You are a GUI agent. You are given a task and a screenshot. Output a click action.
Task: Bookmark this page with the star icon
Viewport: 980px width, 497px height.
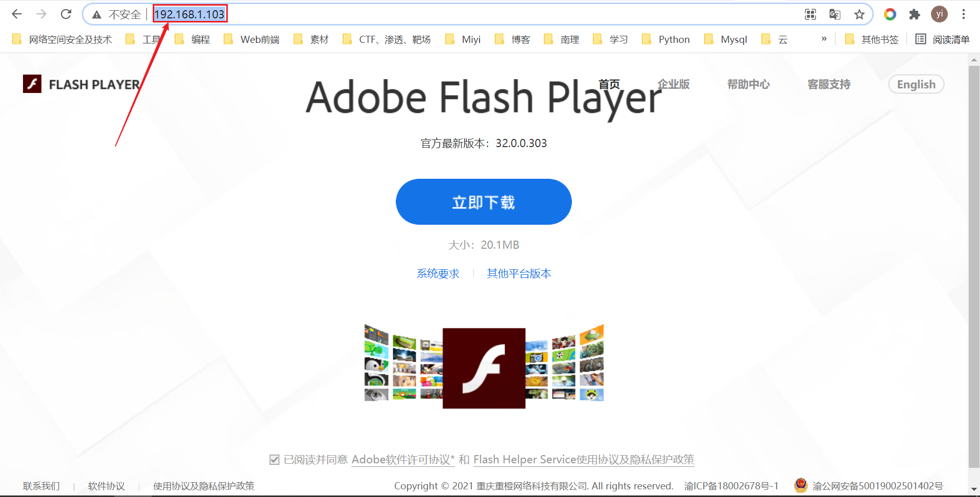tap(859, 14)
